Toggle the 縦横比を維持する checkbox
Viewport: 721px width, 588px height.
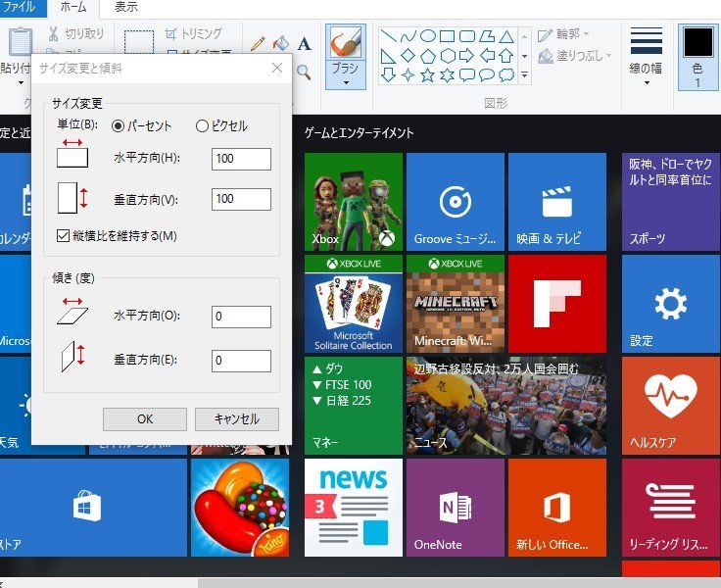(x=64, y=235)
